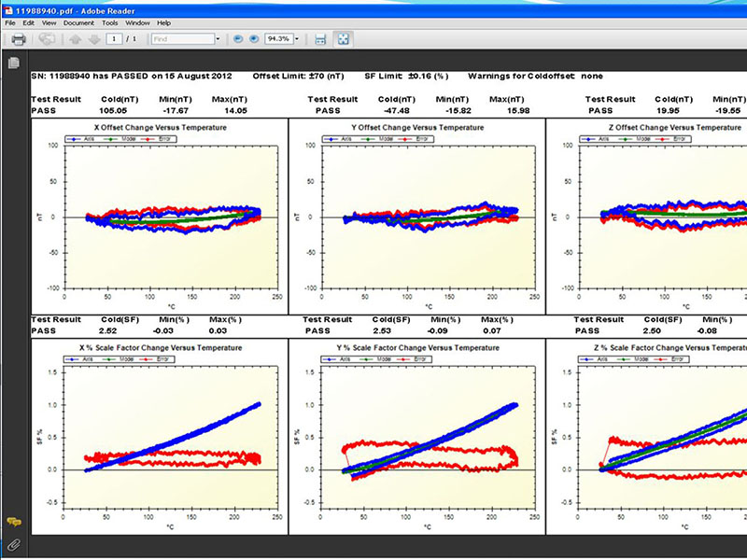Click the Cold value 19.95
This screenshot has height=560, width=747.
668,111
